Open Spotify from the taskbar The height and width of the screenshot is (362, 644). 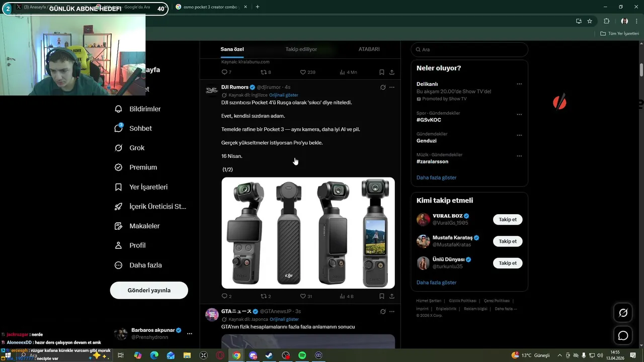coord(302,355)
